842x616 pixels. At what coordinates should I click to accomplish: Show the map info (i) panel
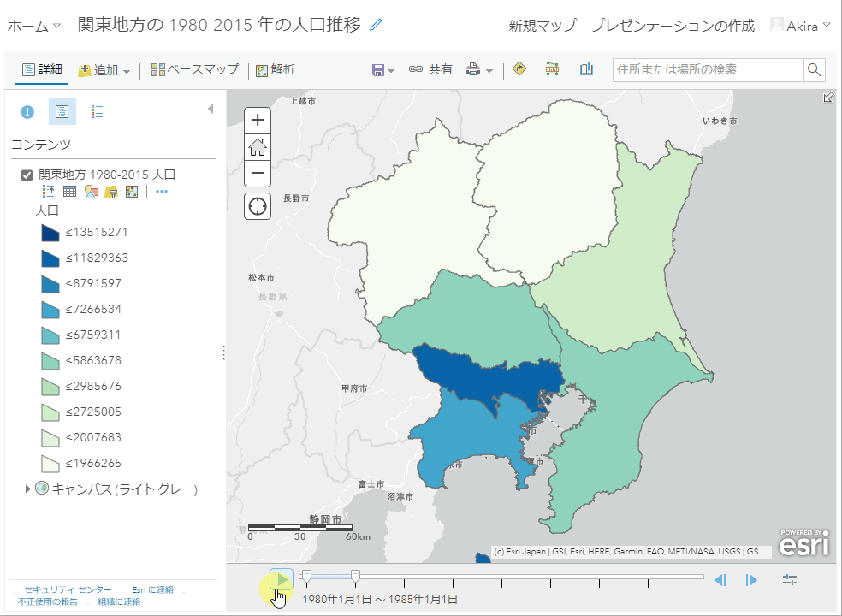click(x=27, y=112)
